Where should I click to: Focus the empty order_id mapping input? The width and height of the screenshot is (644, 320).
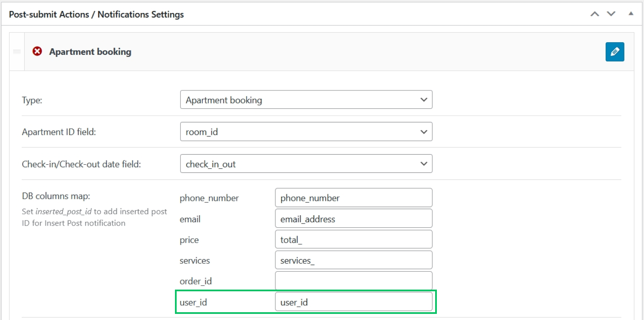(354, 281)
